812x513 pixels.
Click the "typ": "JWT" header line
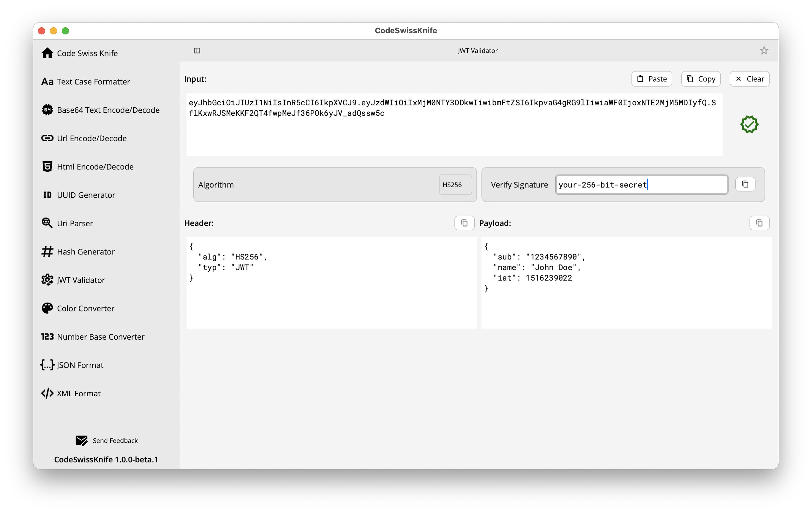click(226, 267)
